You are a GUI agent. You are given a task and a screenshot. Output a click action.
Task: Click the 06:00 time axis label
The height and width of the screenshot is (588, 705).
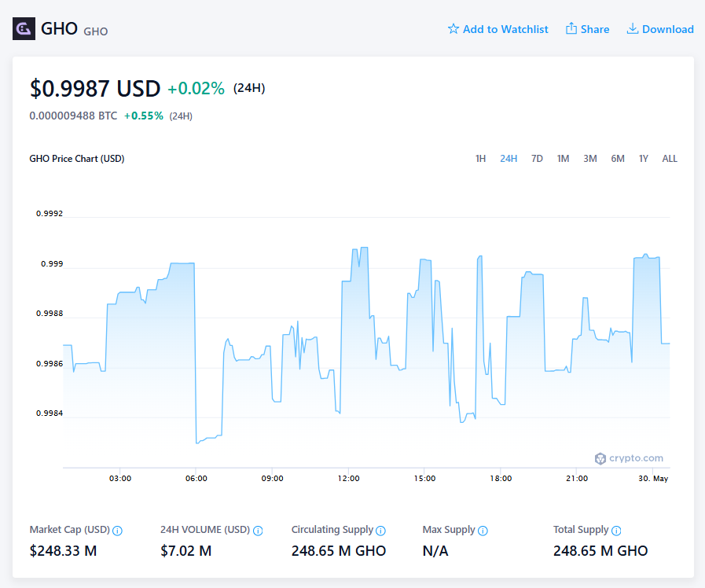point(196,478)
